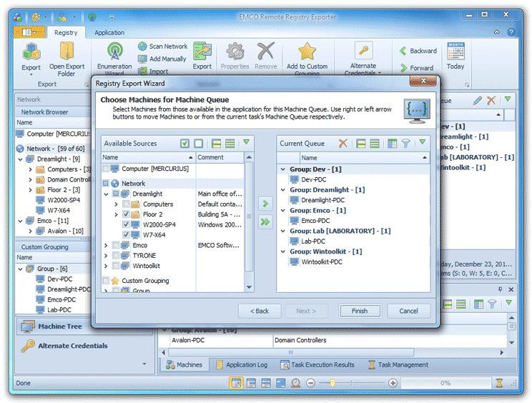Screen dimensions: 532x403
Task: Uncheck the W7-X64 checkbox
Action: [x=127, y=235]
